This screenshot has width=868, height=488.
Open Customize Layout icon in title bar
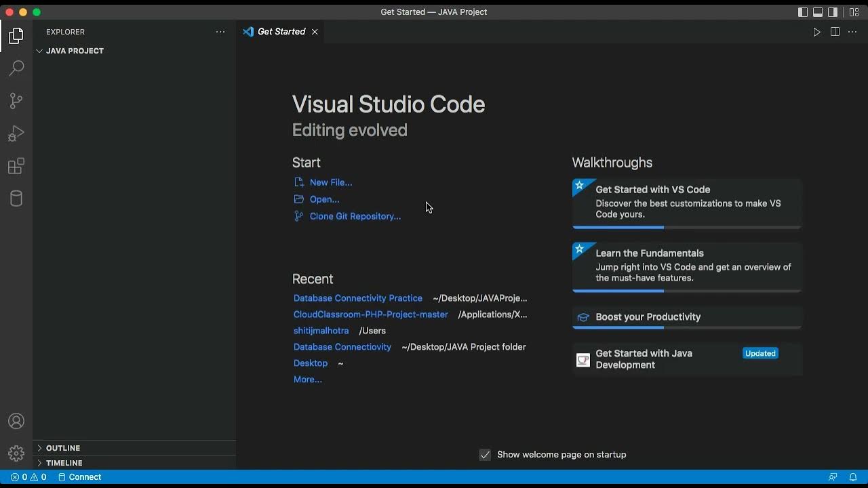pyautogui.click(x=854, y=12)
